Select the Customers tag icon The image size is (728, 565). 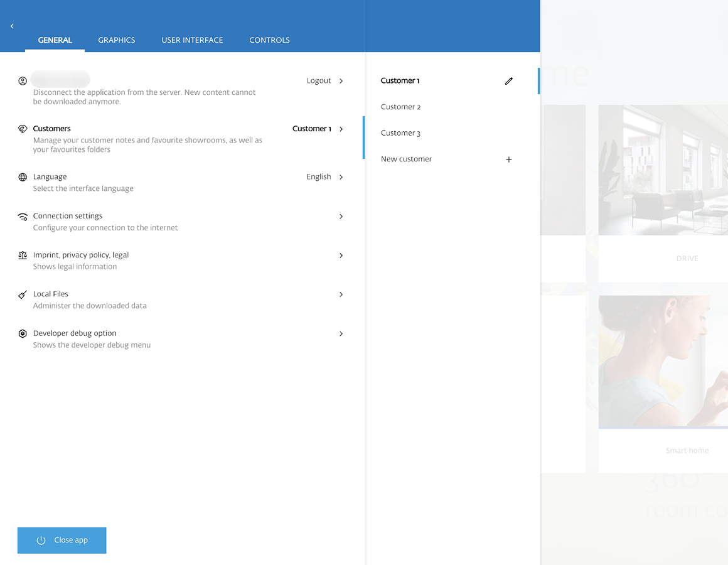point(23,128)
